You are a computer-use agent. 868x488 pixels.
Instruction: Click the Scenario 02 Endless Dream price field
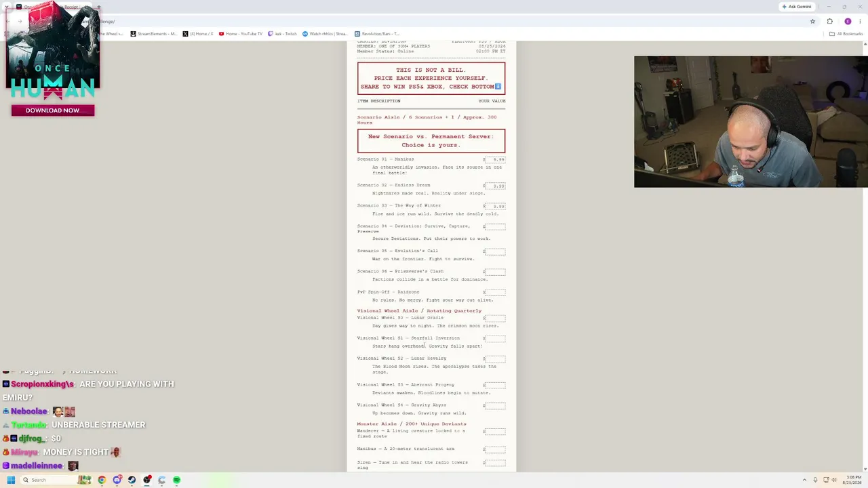(x=495, y=186)
